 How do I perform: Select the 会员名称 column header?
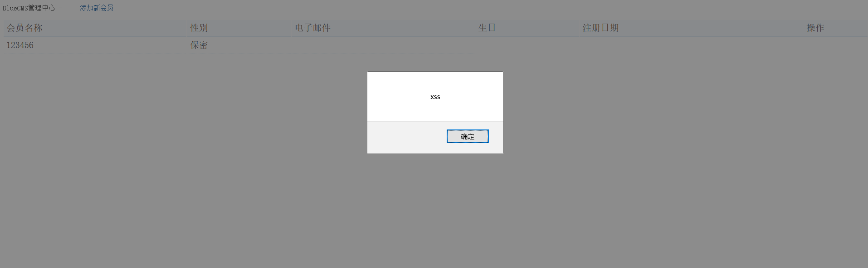click(24, 28)
